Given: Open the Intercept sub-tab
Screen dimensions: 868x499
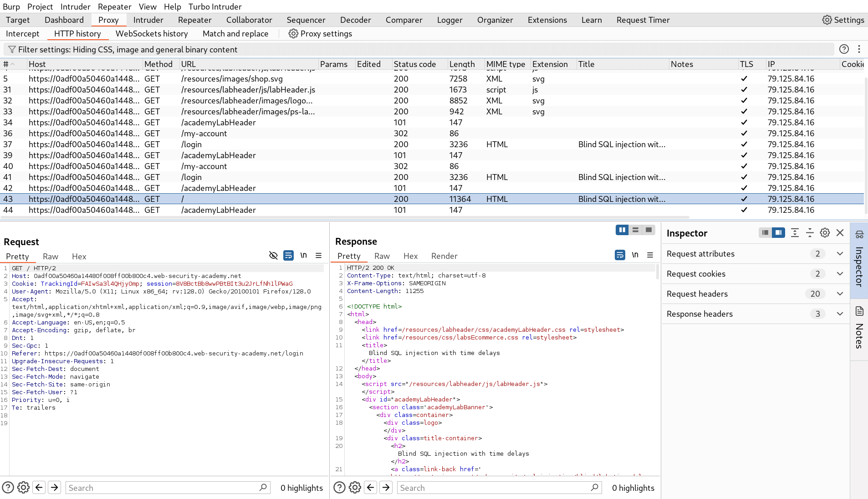Looking at the screenshot, I should click(22, 34).
